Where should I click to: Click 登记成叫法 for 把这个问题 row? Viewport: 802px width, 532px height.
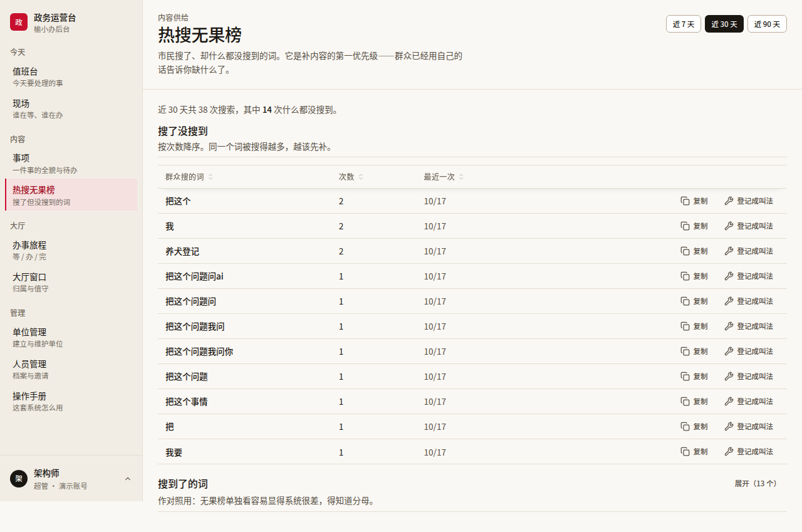[x=749, y=377]
